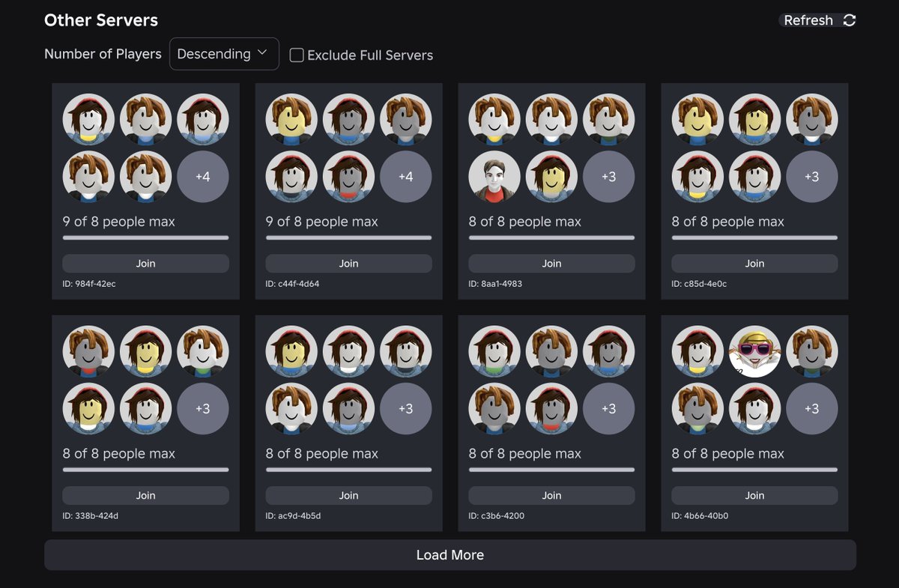Image resolution: width=899 pixels, height=588 pixels.
Task: Click player capacity bar of server 8aa1-4983
Action: coord(551,237)
